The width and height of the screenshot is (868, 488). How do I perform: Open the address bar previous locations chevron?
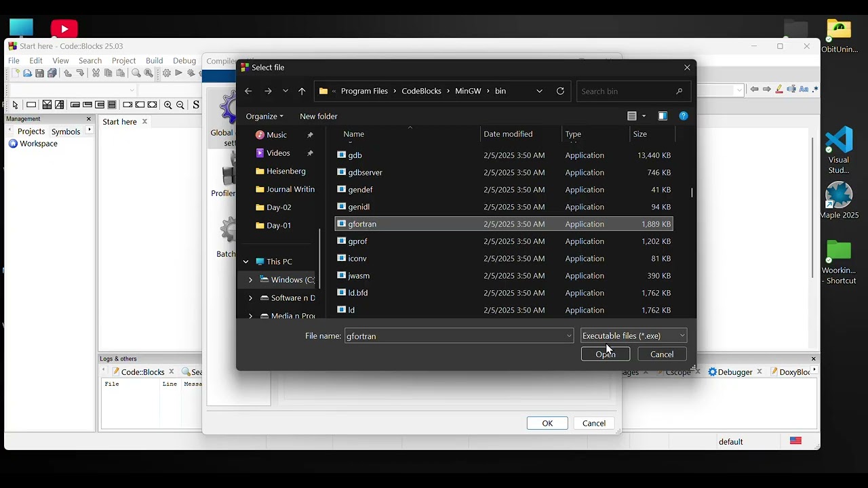(x=539, y=91)
